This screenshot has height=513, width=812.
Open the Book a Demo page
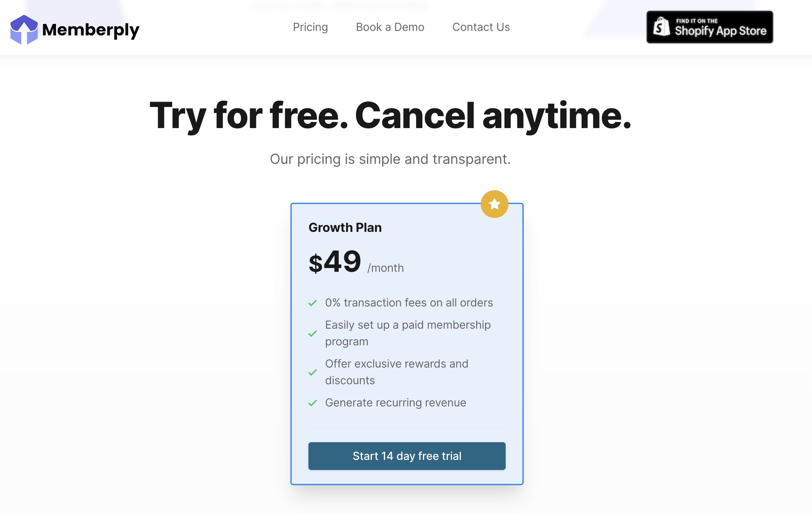pyautogui.click(x=390, y=27)
